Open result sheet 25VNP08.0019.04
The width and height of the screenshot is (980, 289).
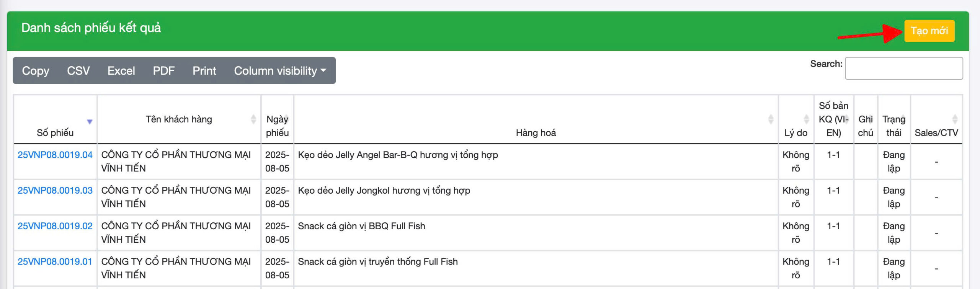click(55, 155)
